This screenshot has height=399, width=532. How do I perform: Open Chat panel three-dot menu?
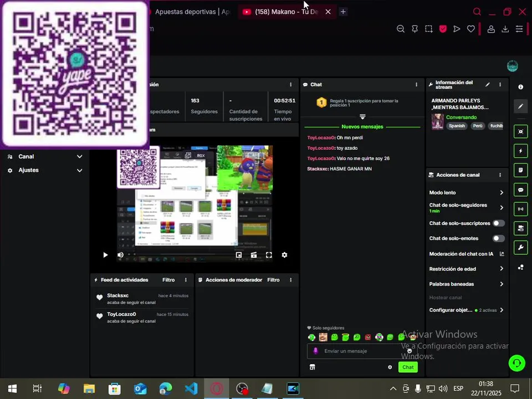coord(417,84)
